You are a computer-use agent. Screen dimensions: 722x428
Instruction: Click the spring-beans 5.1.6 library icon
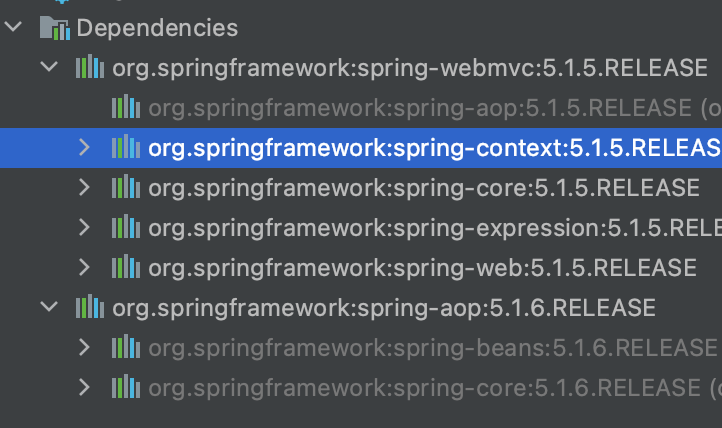(x=125, y=347)
